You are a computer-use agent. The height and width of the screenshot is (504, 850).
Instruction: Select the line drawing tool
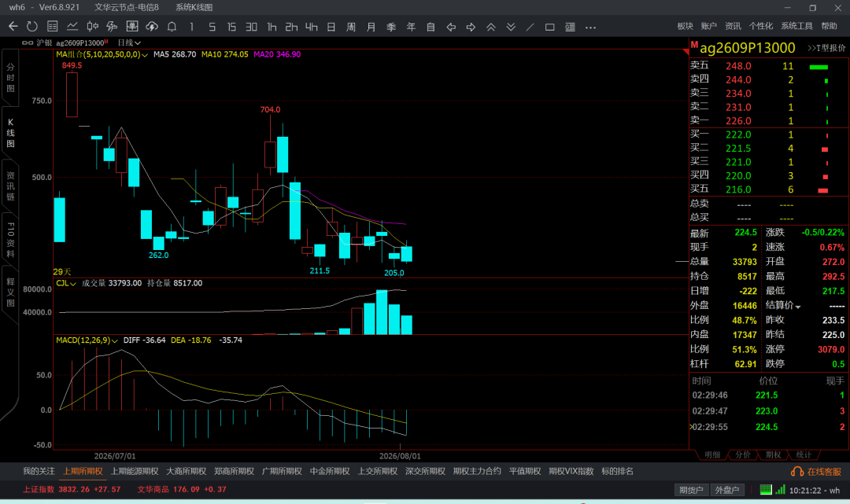(530, 27)
